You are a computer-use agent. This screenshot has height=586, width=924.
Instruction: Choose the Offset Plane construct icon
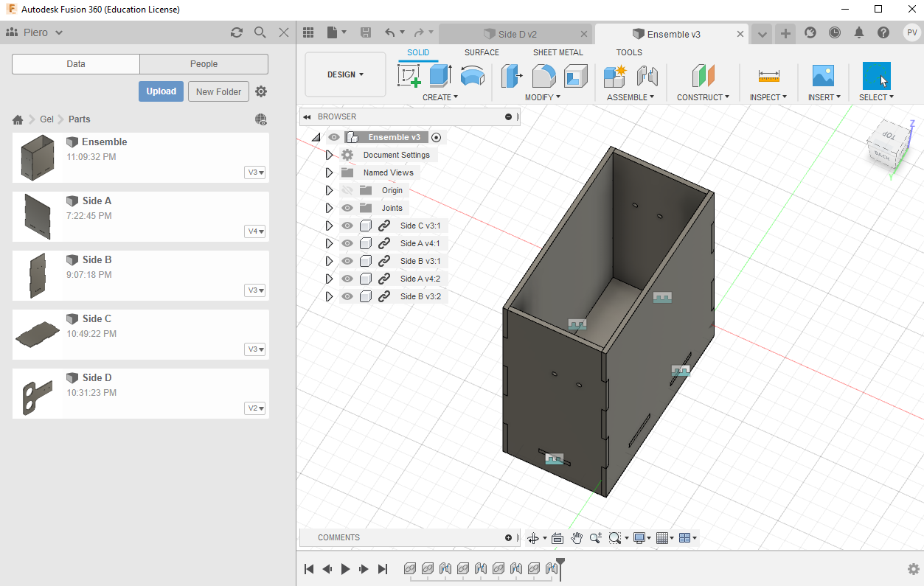pos(704,76)
